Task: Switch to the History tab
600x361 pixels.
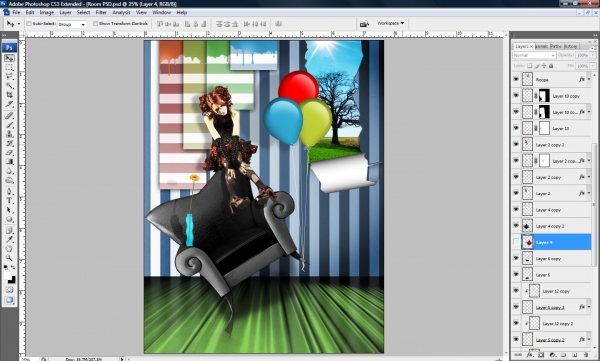Action: tap(571, 46)
